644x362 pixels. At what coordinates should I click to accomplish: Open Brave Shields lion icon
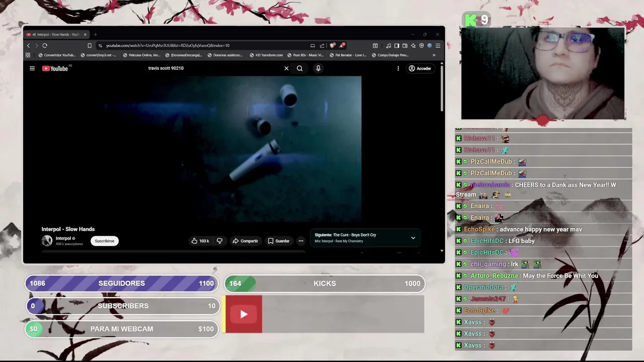[x=333, y=46]
